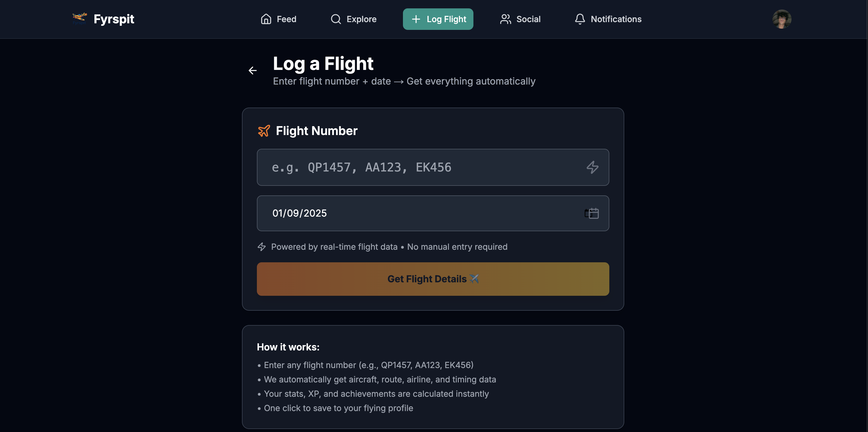The width and height of the screenshot is (868, 432).
Task: Focus the flight number input field
Action: 433,168
